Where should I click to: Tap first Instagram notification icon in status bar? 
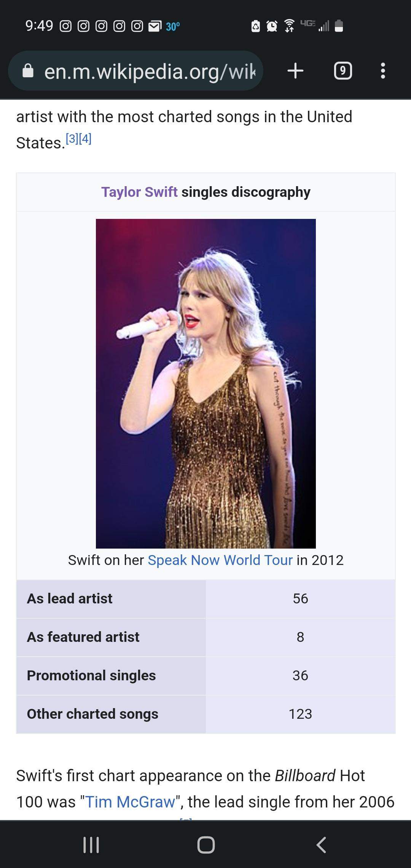click(x=65, y=26)
